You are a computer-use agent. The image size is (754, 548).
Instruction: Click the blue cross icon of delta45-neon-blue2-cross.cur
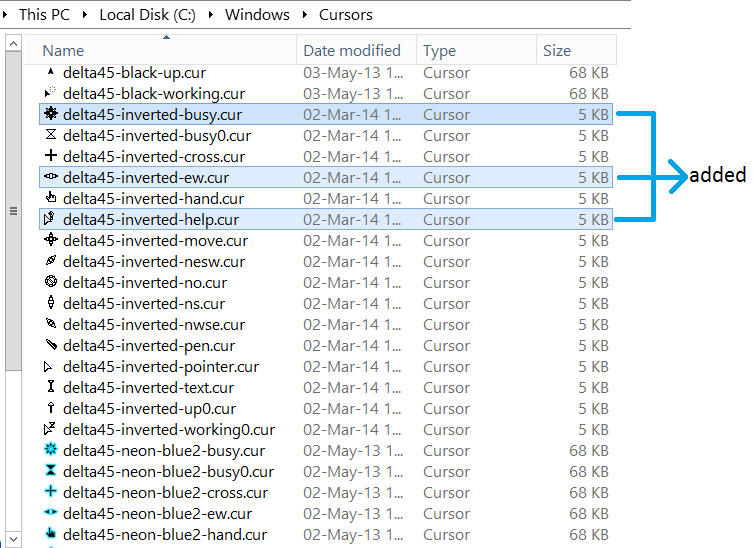click(50, 491)
